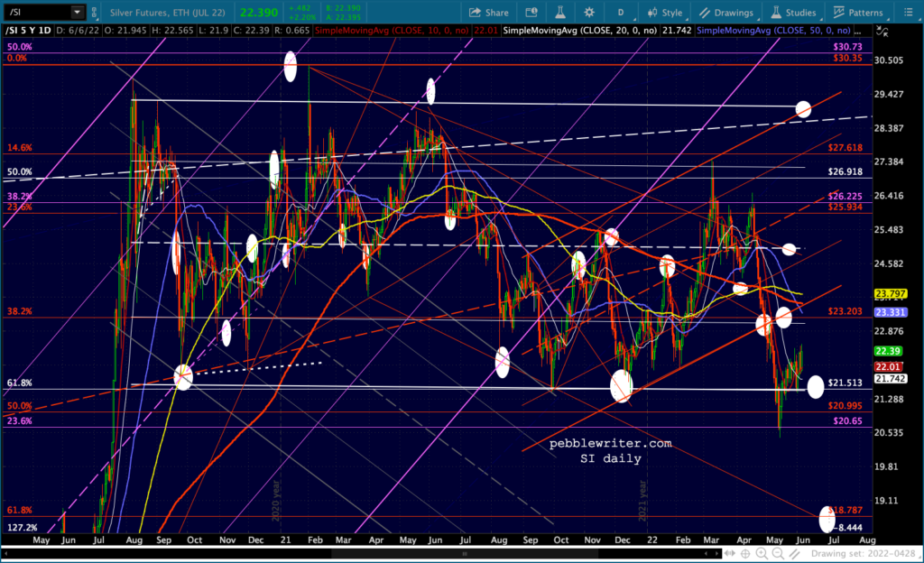Open the symbol dropdown arrow next to /SI
The image size is (924, 563).
coord(78,12)
